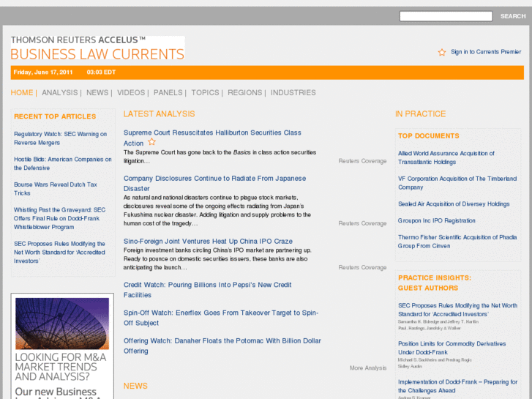Open Thermo Fisher Scientific Acquisition of Phadia
The image size is (532, 399).
457,242
